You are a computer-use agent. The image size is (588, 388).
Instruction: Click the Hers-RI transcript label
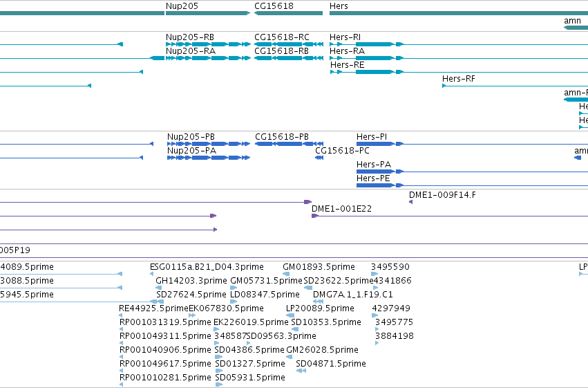point(345,37)
